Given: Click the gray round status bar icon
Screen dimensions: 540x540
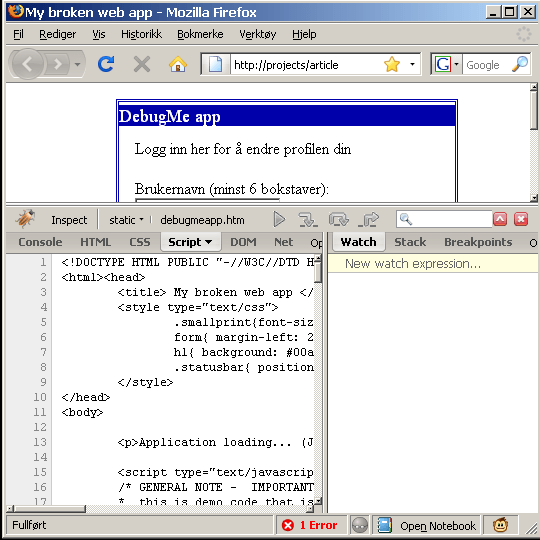Looking at the screenshot, I should tap(360, 526).
